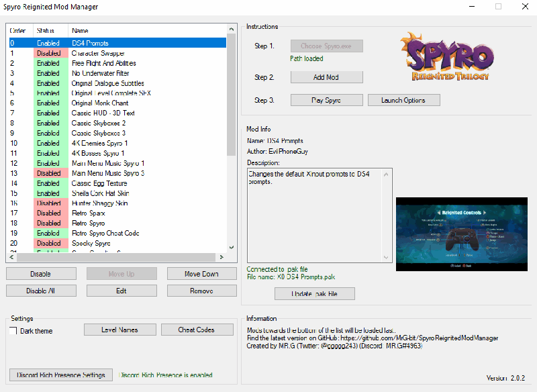This screenshot has height=392, width=537.
Task: Move the selected mod down the list
Action: [x=201, y=273]
